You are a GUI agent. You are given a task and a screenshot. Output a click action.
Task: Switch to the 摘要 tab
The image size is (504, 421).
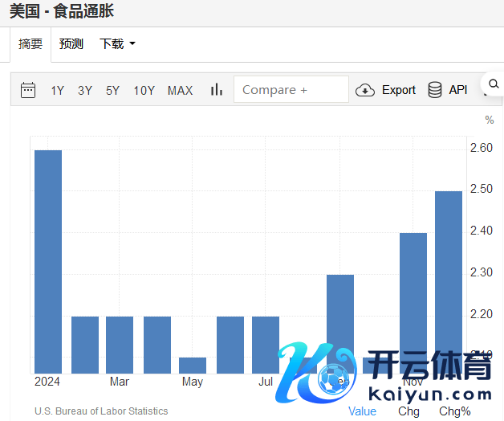pyautogui.click(x=30, y=44)
